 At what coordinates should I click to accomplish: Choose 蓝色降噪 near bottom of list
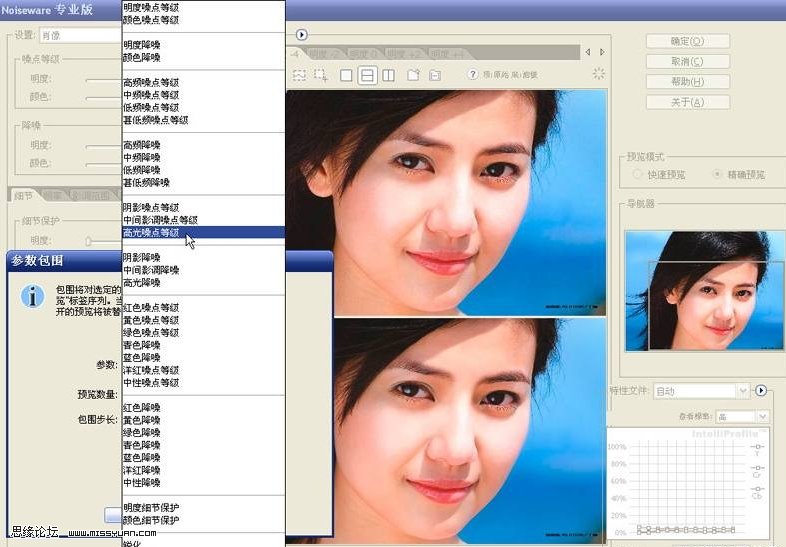204,457
